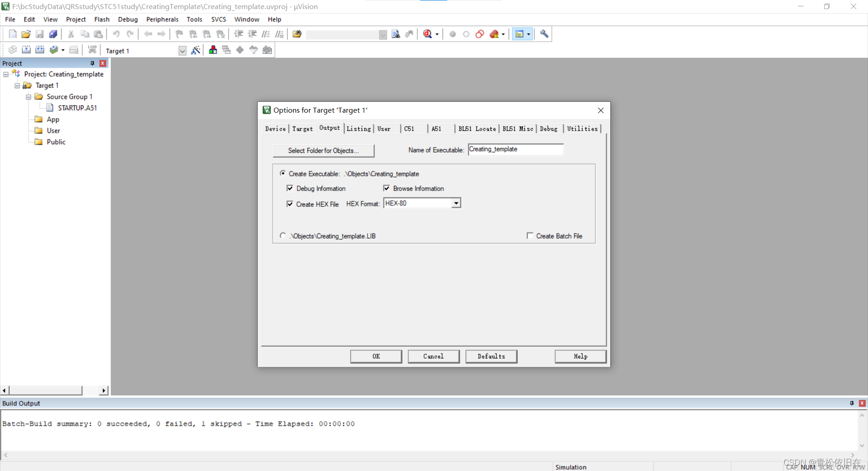Click the Find in Files folder icon
The image size is (868, 471).
(x=297, y=34)
